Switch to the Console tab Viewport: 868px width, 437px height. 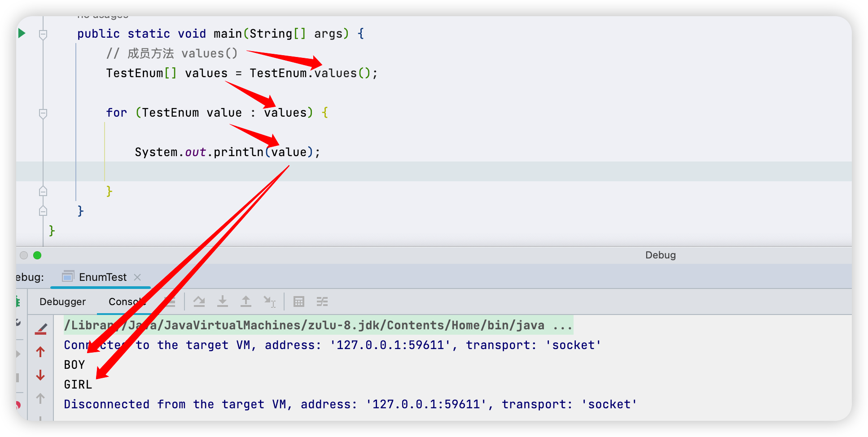[x=127, y=302]
